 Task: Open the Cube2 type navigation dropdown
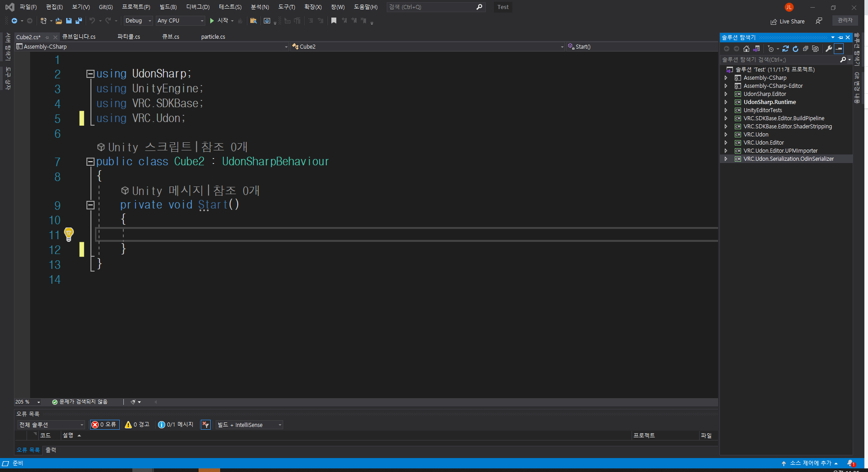coord(428,47)
